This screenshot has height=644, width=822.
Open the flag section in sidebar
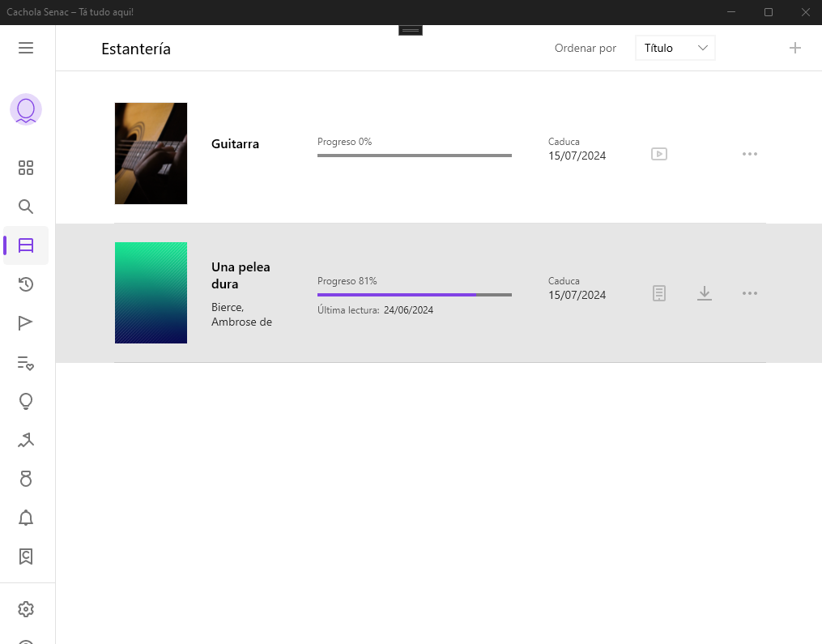(x=26, y=323)
